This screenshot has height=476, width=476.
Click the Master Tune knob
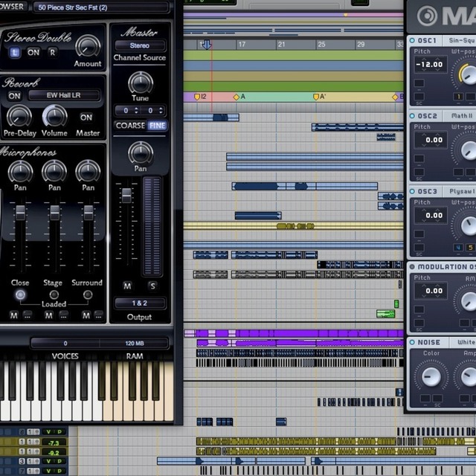[x=140, y=83]
